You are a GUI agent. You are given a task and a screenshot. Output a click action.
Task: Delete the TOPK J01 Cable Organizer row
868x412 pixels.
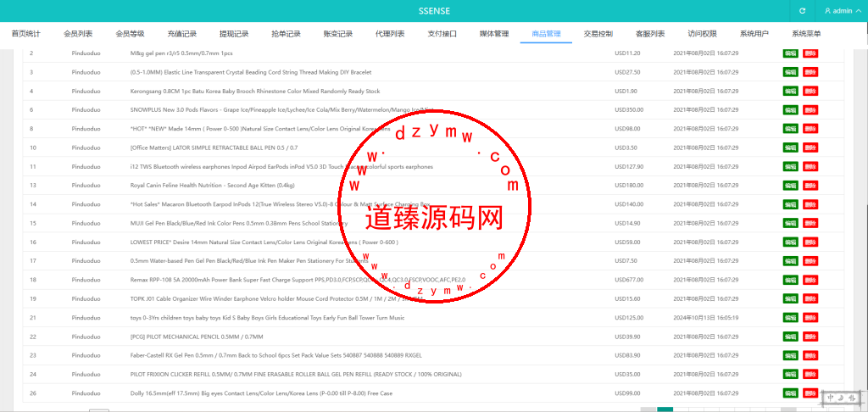point(810,299)
